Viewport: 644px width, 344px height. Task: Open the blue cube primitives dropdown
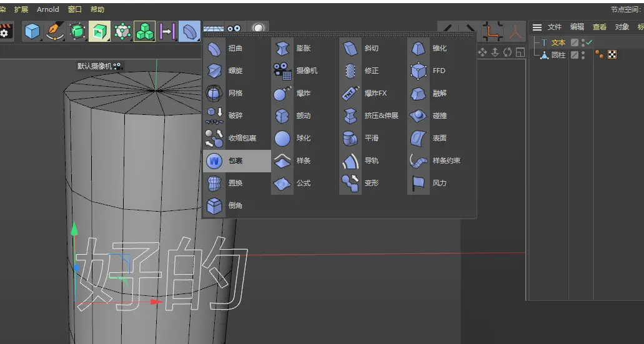click(32, 31)
